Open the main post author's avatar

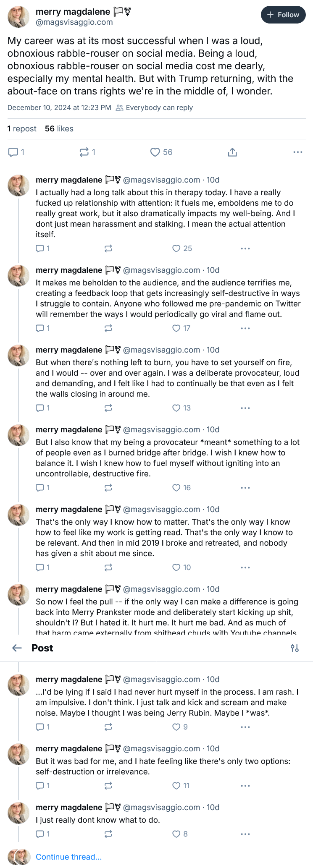point(18,17)
